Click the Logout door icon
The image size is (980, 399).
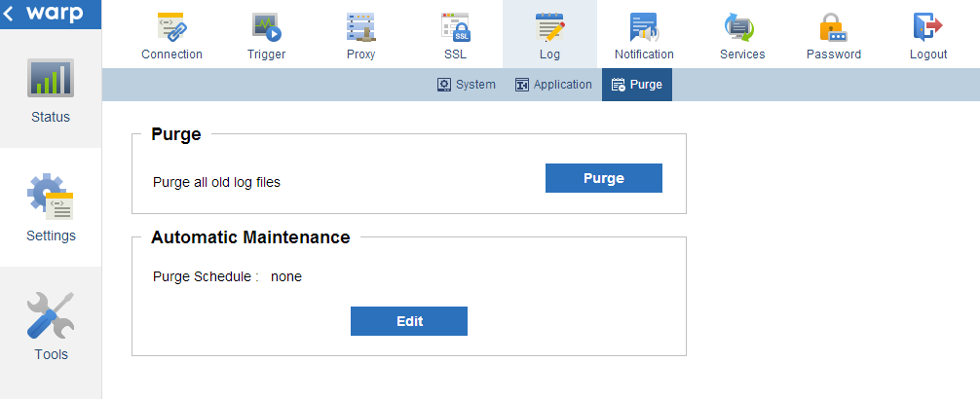pyautogui.click(x=928, y=27)
